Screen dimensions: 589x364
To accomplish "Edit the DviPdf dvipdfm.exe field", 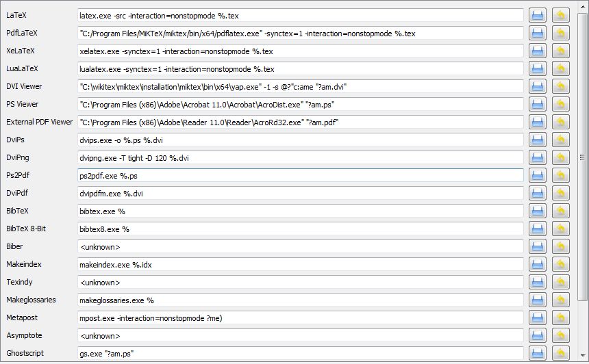I will 301,193.
